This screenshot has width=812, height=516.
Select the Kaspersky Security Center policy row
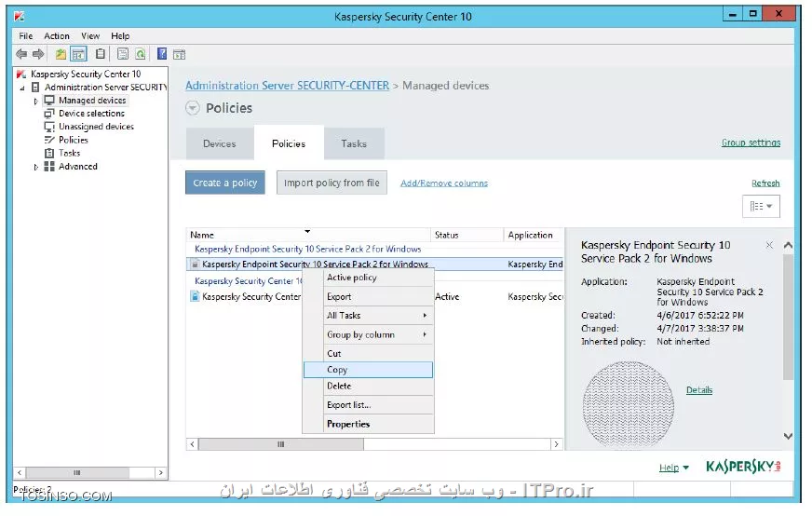pos(375,296)
